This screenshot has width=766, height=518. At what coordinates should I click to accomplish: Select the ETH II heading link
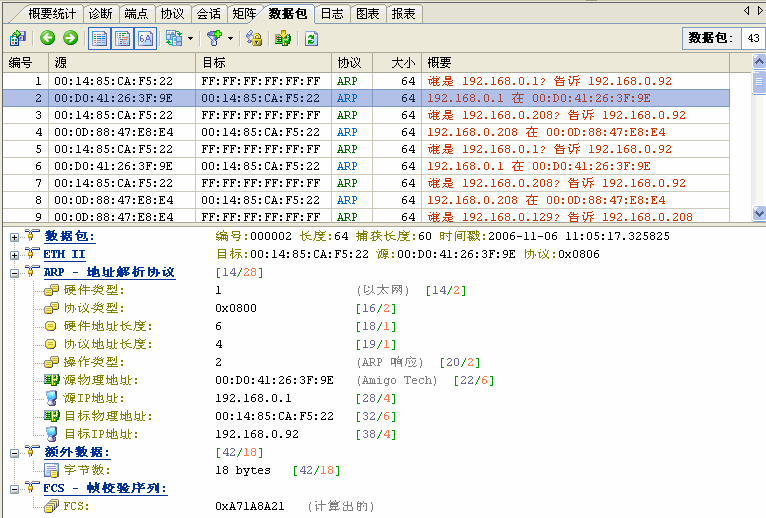pos(64,255)
